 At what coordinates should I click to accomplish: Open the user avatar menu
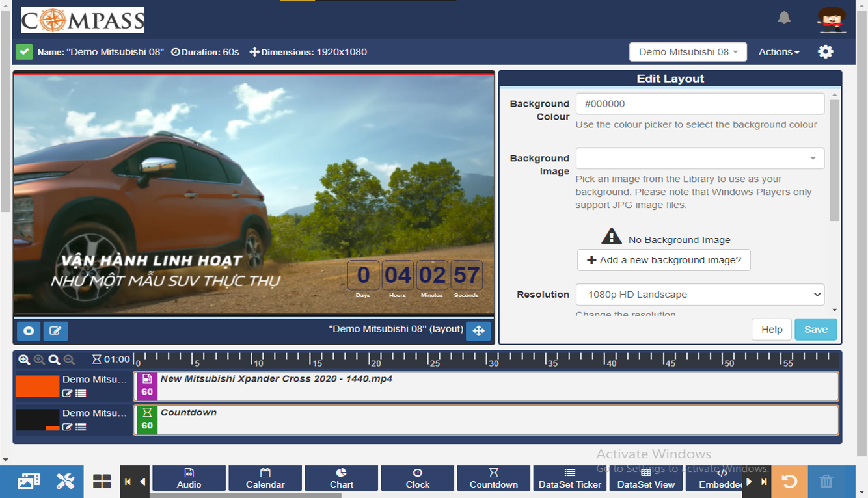tap(832, 19)
